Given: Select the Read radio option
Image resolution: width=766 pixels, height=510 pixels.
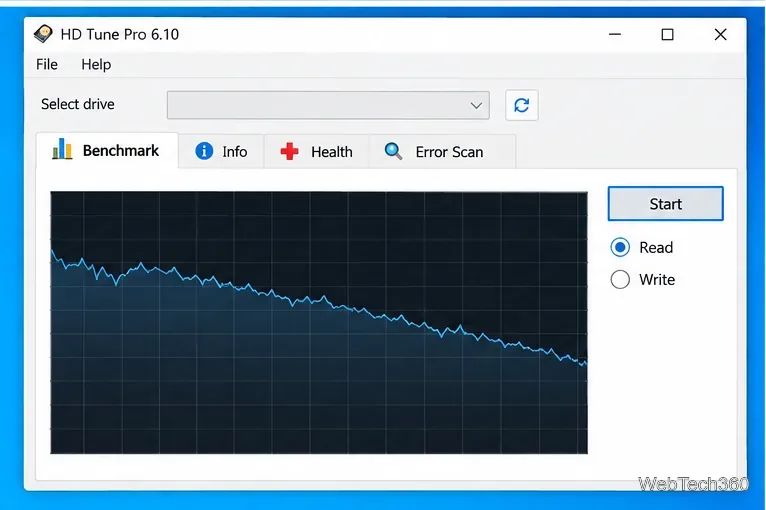Looking at the screenshot, I should 642,247.
